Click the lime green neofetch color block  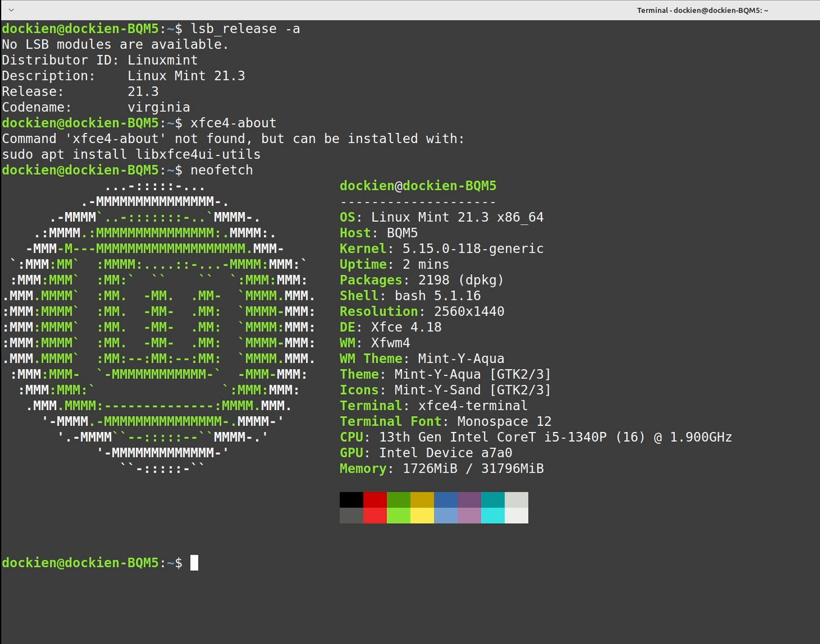point(398,515)
